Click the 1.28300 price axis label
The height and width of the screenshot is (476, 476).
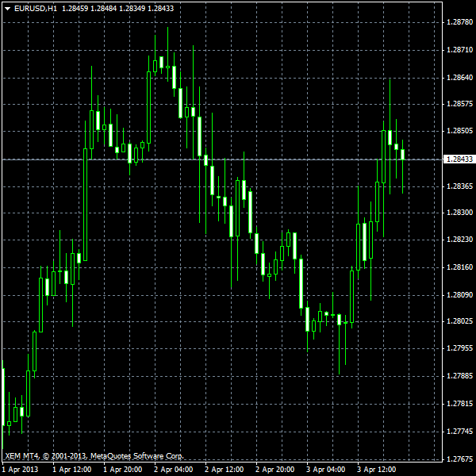click(460, 213)
